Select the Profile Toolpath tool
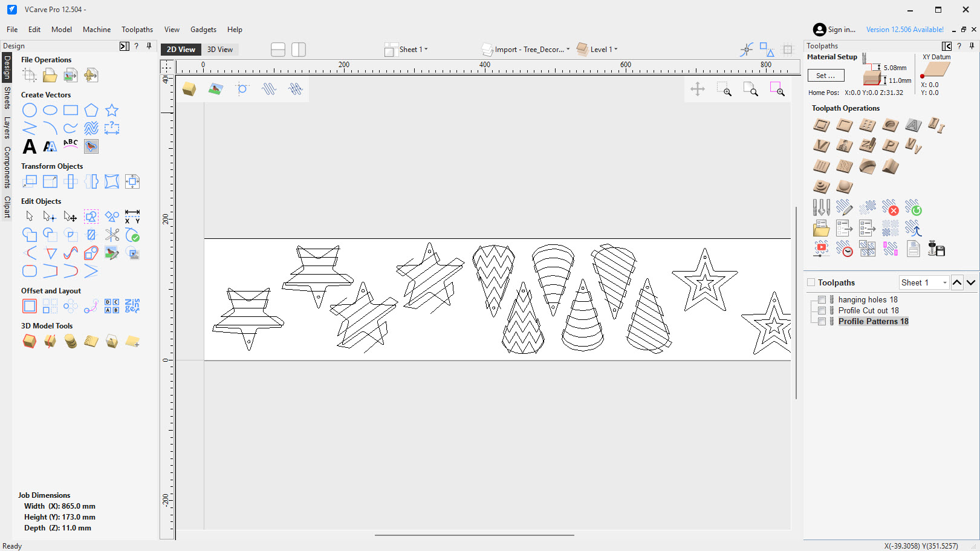Viewport: 980px width, 551px height. (x=821, y=125)
